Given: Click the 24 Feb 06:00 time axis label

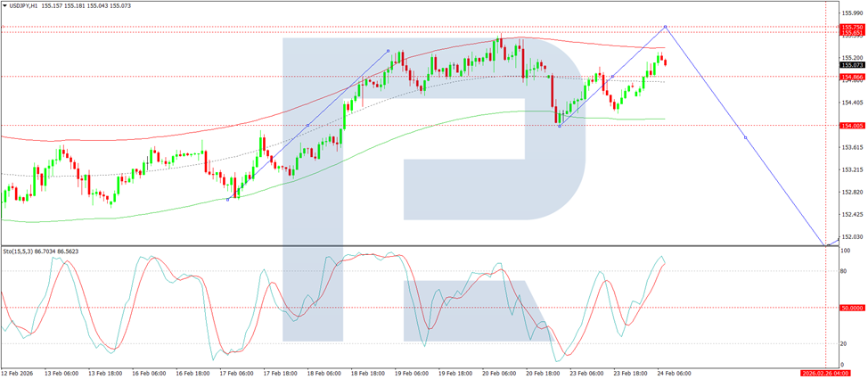Looking at the screenshot, I should 674,374.
